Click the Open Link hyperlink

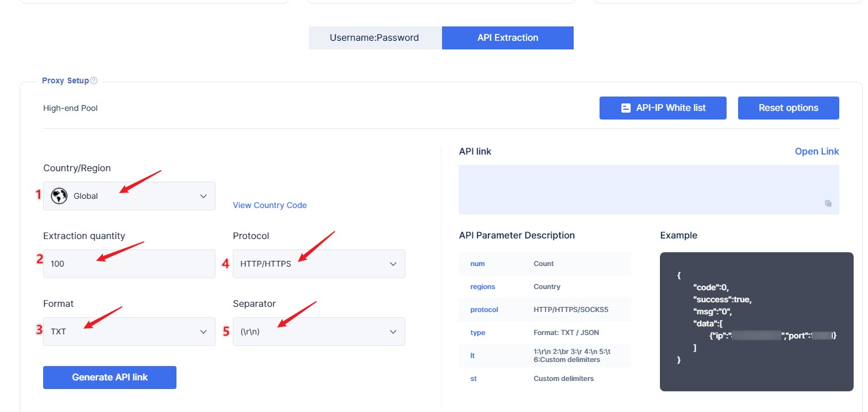[x=816, y=152]
